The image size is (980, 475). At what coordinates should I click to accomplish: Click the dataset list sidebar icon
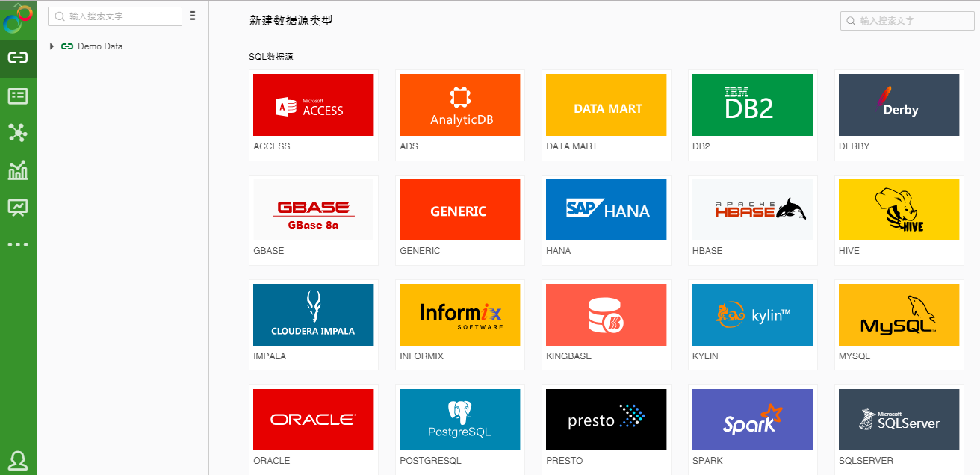click(18, 96)
